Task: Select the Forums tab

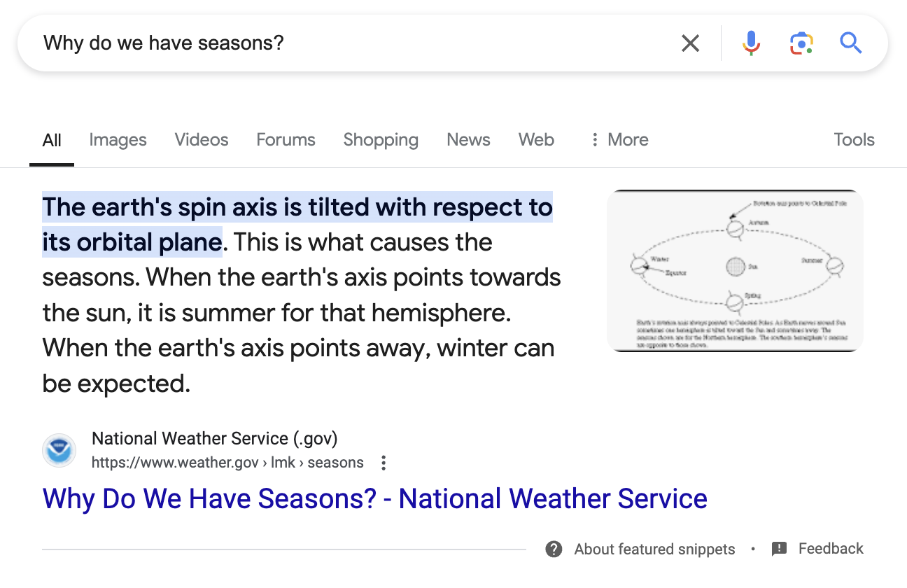Action: coord(286,140)
